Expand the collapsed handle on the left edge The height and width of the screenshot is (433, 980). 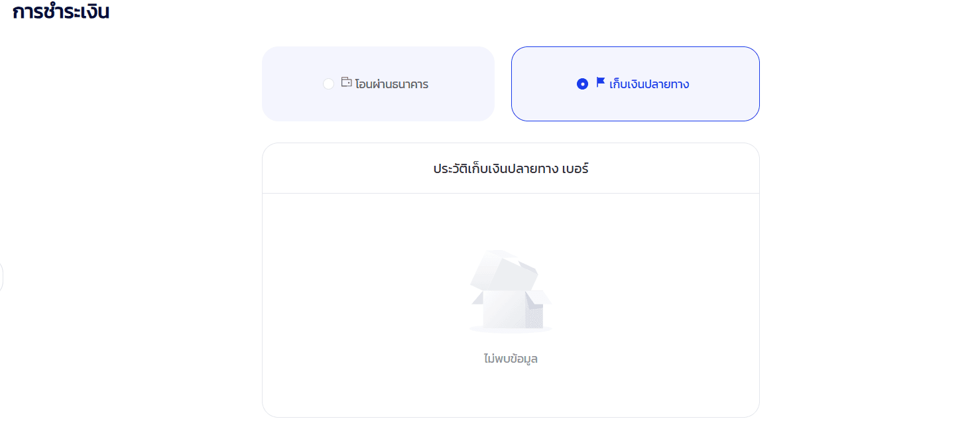(1, 277)
